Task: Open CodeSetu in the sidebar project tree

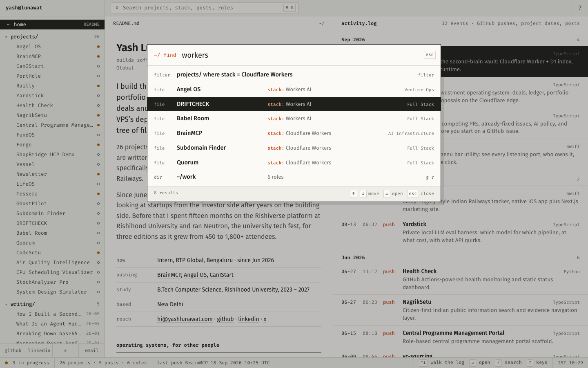Action: point(56,253)
